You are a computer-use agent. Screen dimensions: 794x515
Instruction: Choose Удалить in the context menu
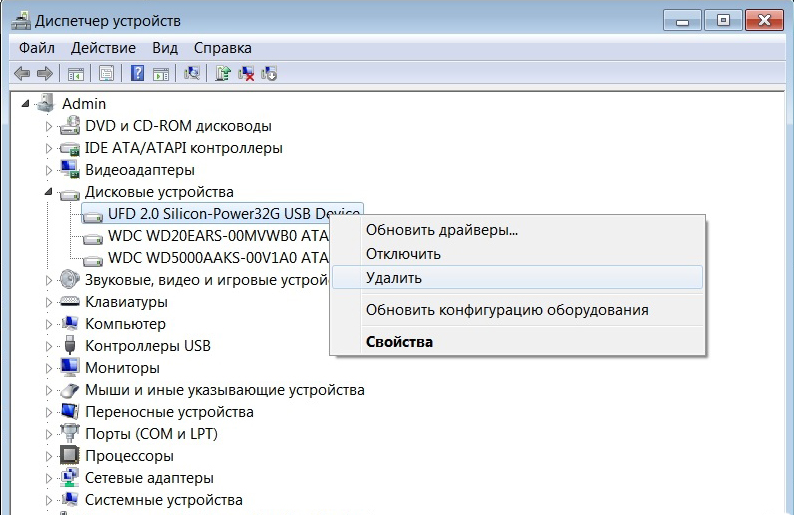coord(518,278)
